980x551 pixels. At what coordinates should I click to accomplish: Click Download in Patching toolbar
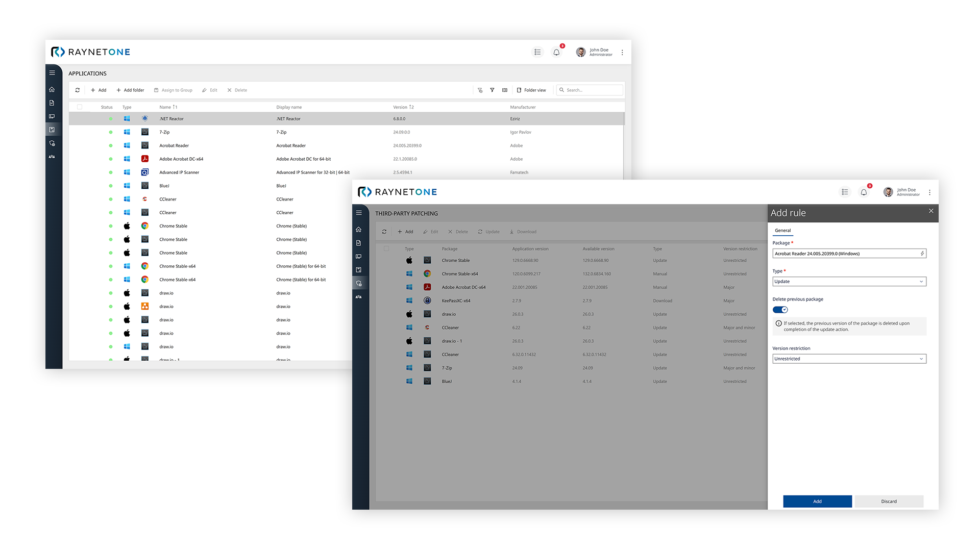tap(523, 232)
